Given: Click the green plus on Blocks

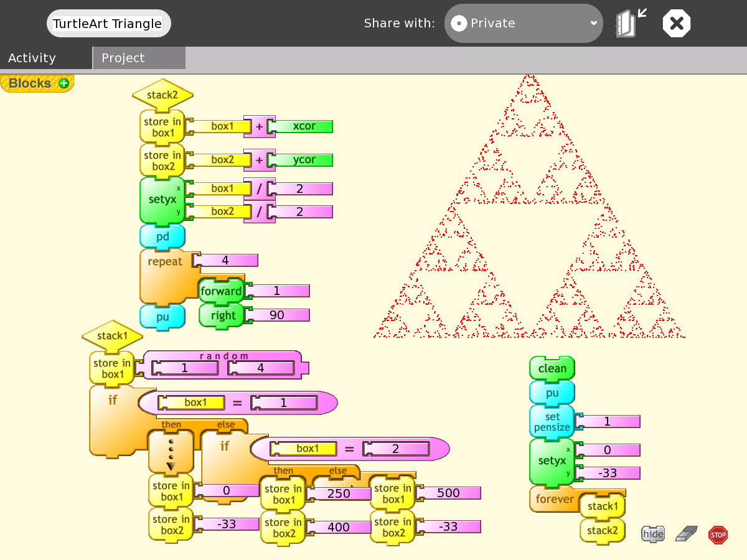Looking at the screenshot, I should coord(63,83).
